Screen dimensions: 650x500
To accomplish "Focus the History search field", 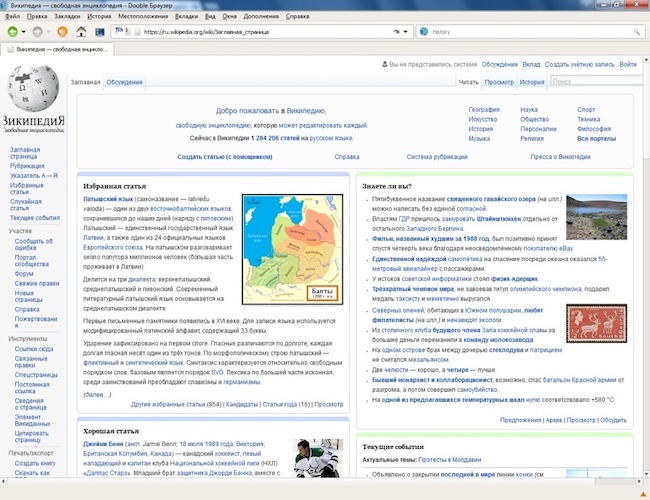I will tap(531, 32).
